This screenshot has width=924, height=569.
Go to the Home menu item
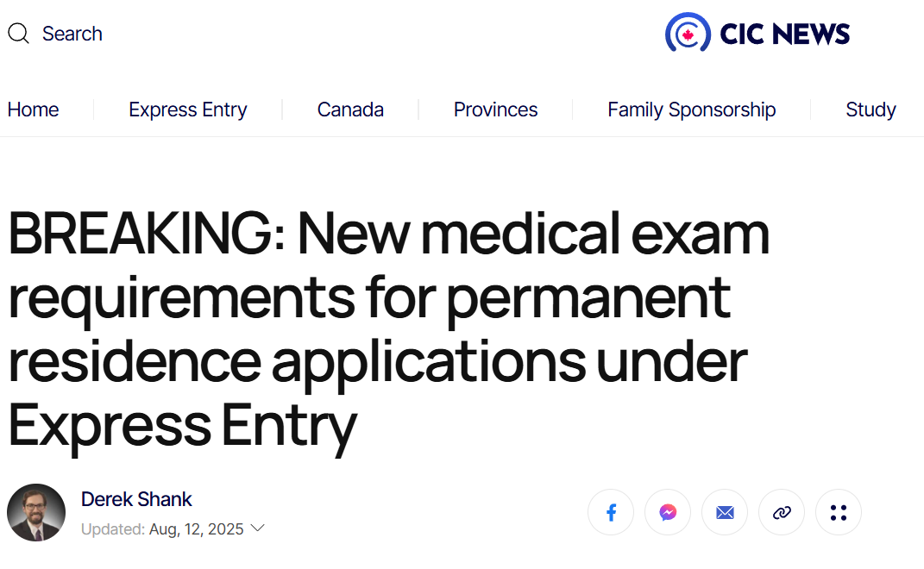33,109
